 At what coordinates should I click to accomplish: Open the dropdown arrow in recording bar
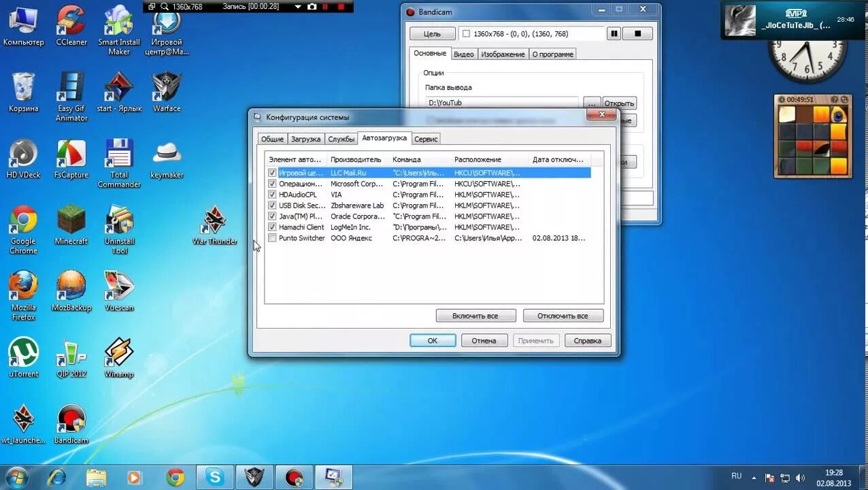coord(298,6)
